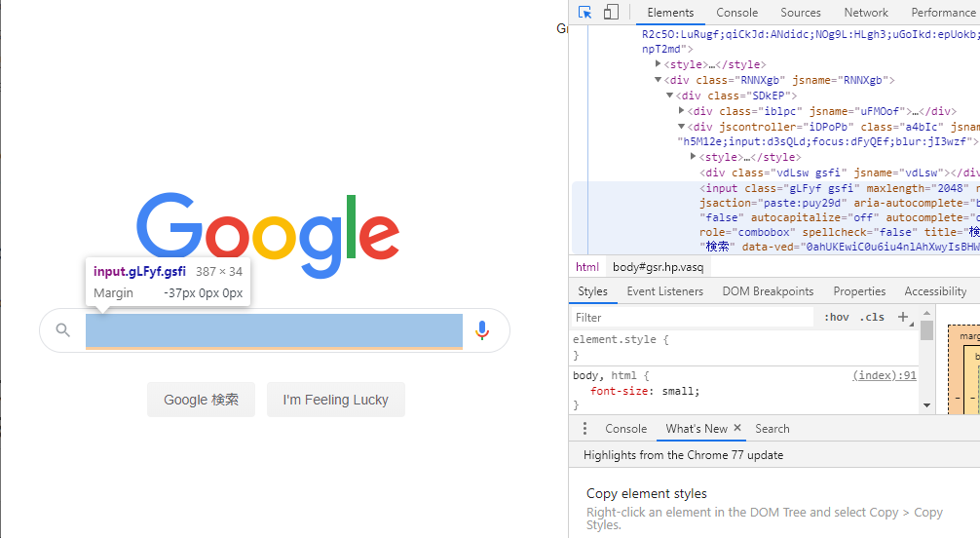Add new style rule with plus icon

(x=903, y=317)
